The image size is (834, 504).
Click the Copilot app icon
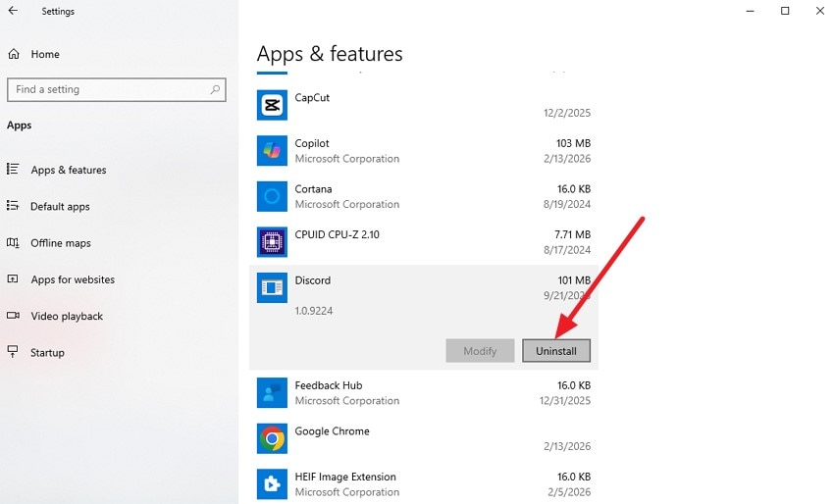click(272, 150)
